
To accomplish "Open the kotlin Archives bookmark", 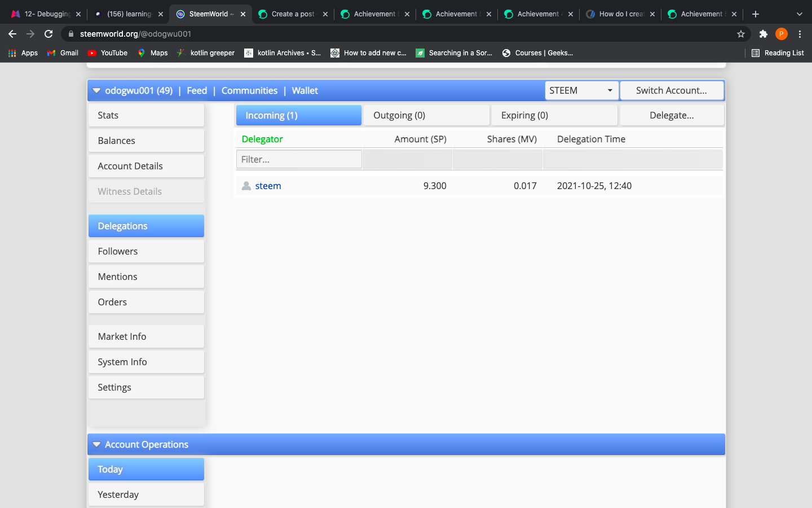I will (x=283, y=53).
